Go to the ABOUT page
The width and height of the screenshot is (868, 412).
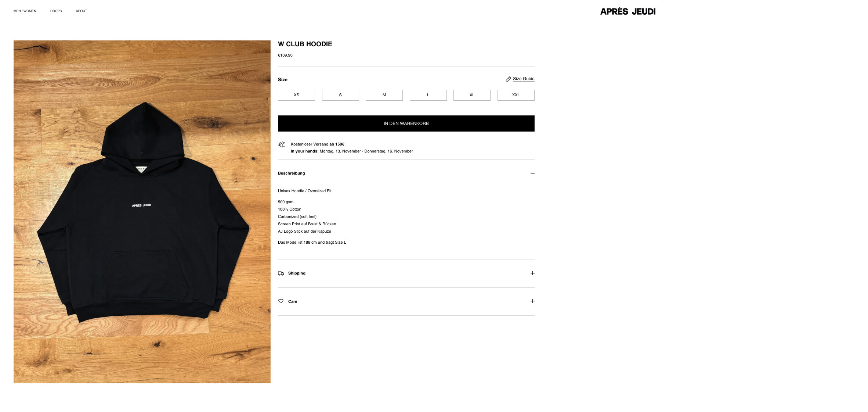[82, 11]
